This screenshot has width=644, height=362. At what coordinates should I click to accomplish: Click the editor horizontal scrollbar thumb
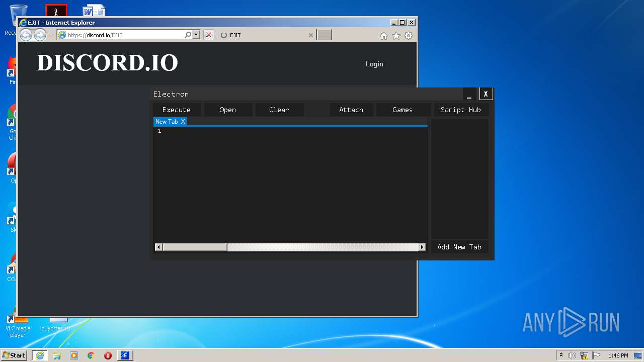tap(195, 247)
